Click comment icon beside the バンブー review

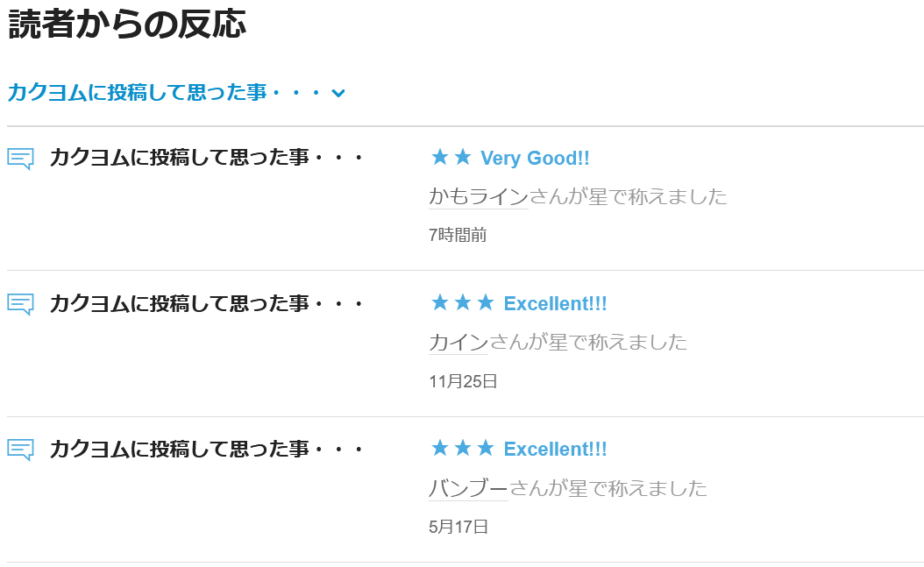20,450
